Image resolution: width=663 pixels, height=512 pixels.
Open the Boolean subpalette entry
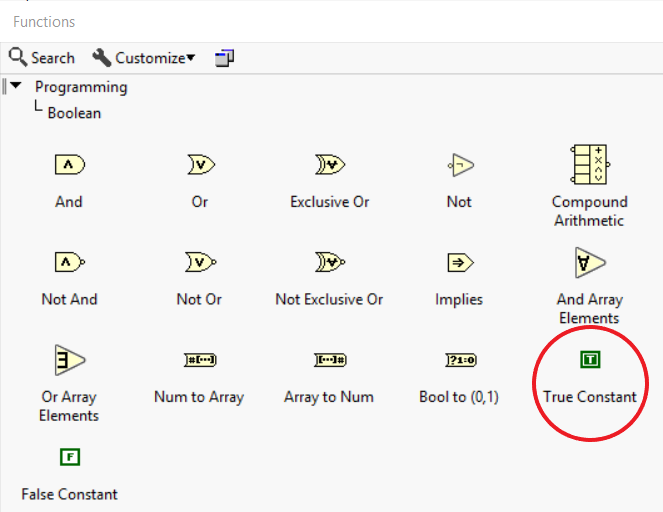pos(74,113)
